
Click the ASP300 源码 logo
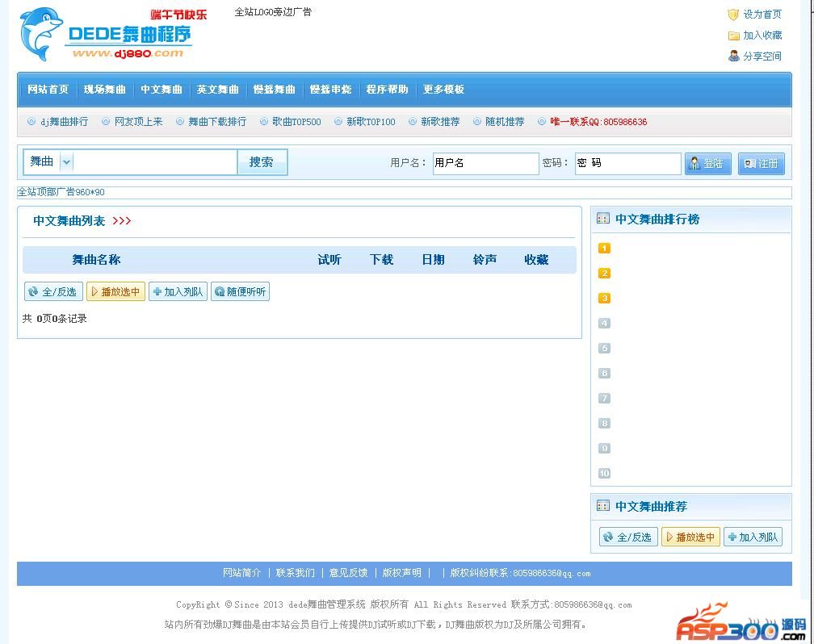pyautogui.click(x=741, y=622)
